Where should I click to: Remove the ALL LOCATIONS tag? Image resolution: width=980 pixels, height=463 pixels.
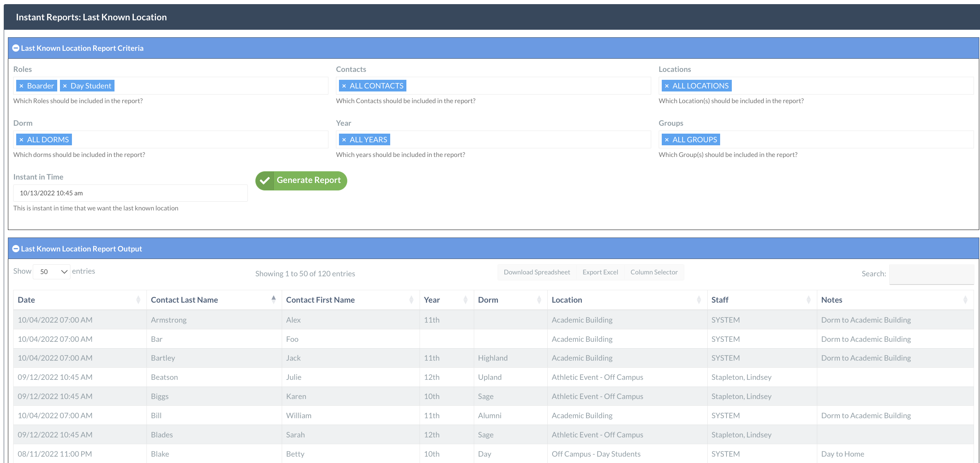[667, 86]
